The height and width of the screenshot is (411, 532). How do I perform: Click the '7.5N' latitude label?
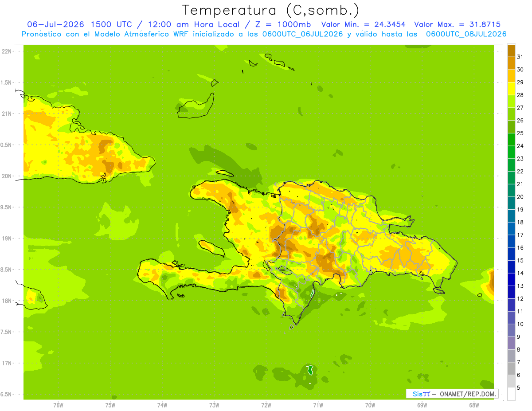pyautogui.click(x=6, y=332)
